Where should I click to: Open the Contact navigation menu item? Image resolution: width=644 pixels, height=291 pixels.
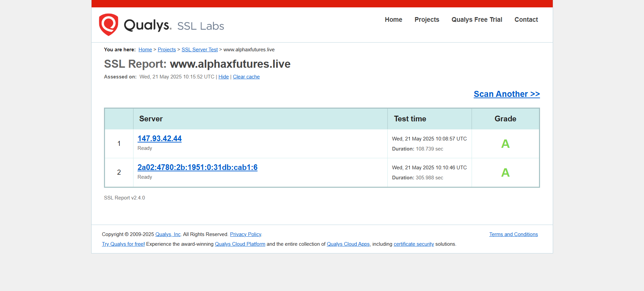[526, 19]
